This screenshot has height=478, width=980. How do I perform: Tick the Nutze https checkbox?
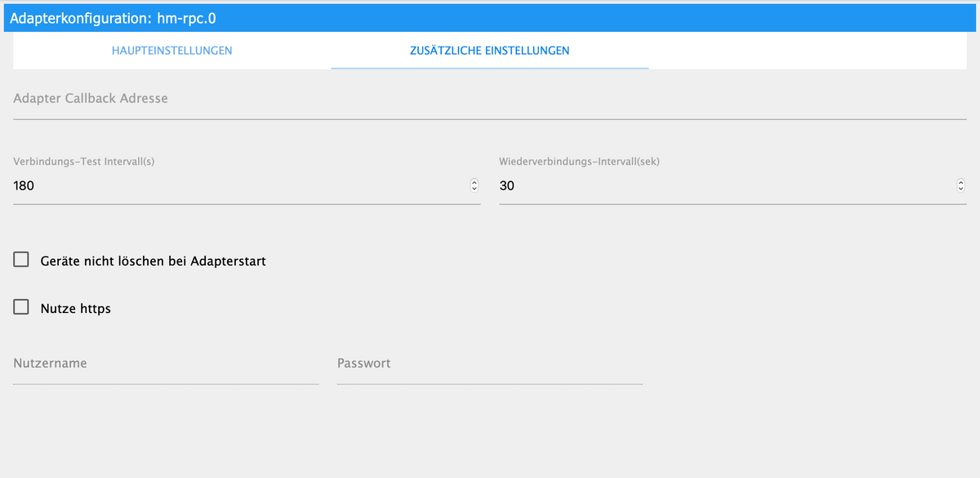tap(21, 308)
